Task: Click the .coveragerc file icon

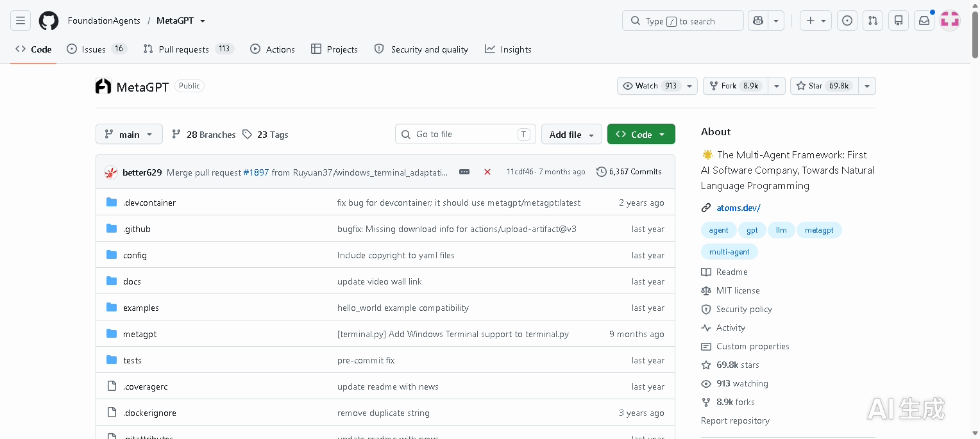Action: tap(112, 386)
